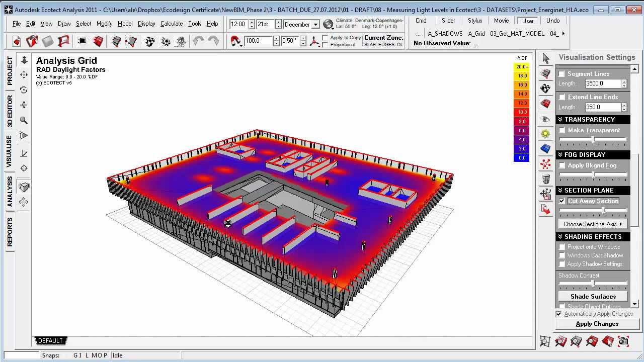The height and width of the screenshot is (362, 644).
Task: Click the checkered flower pattern toolbar icon
Action: (x=149, y=41)
